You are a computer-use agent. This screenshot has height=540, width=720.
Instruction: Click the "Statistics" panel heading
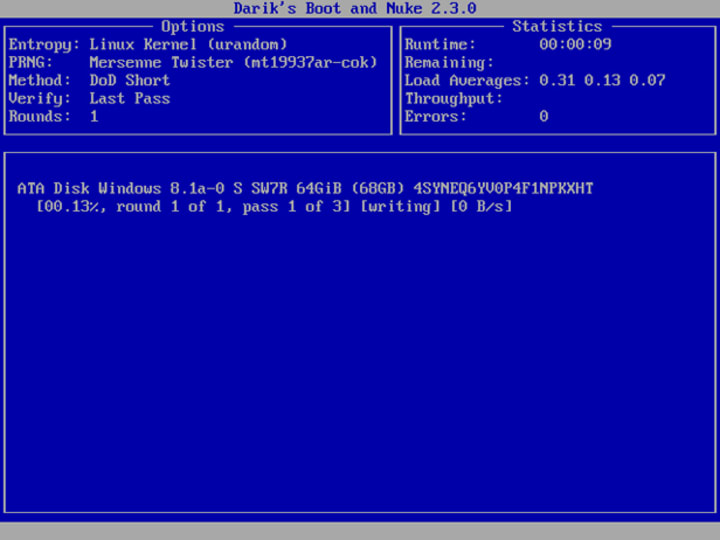pyautogui.click(x=557, y=27)
